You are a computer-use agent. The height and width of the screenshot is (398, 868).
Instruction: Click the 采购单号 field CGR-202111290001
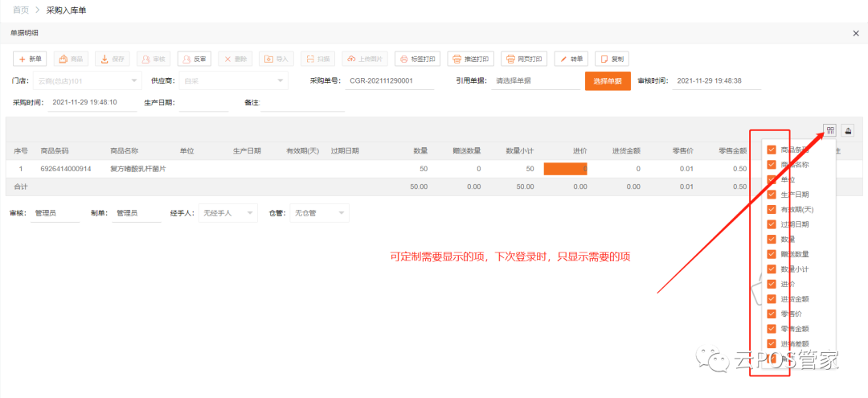[389, 81]
